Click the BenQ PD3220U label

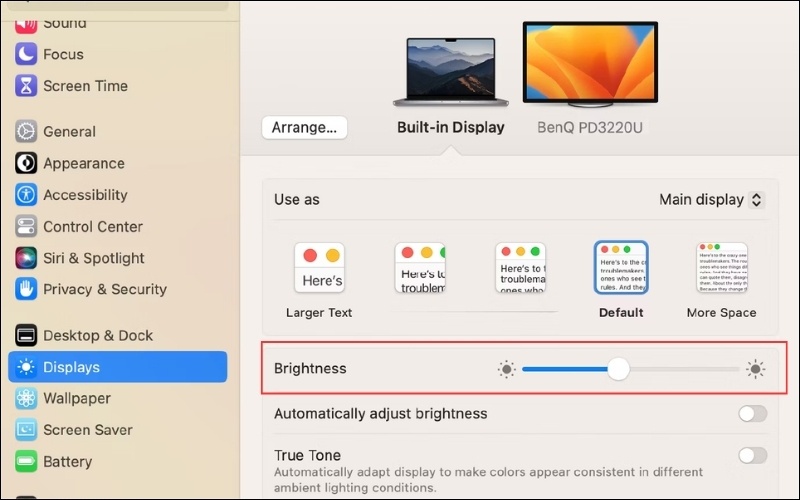(590, 128)
